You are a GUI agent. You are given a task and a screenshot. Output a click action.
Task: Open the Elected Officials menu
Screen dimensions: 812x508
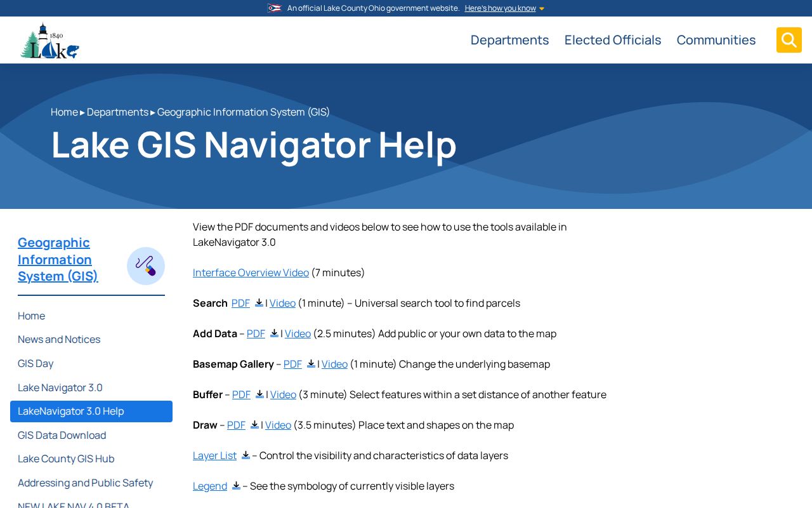[x=613, y=40]
